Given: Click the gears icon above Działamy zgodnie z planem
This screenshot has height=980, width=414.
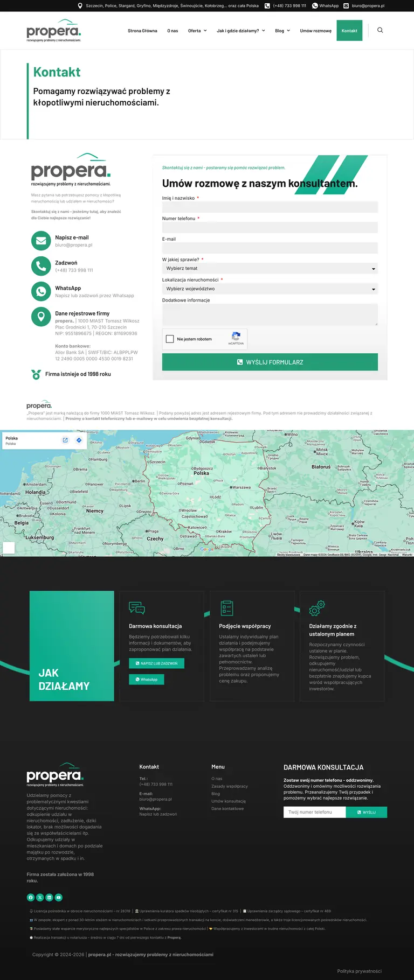Looking at the screenshot, I should click(x=317, y=608).
